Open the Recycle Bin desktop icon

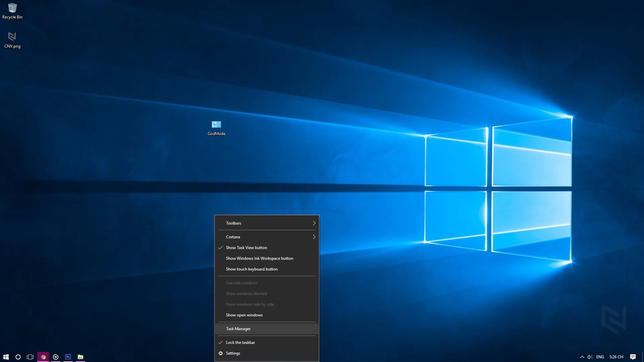[12, 11]
